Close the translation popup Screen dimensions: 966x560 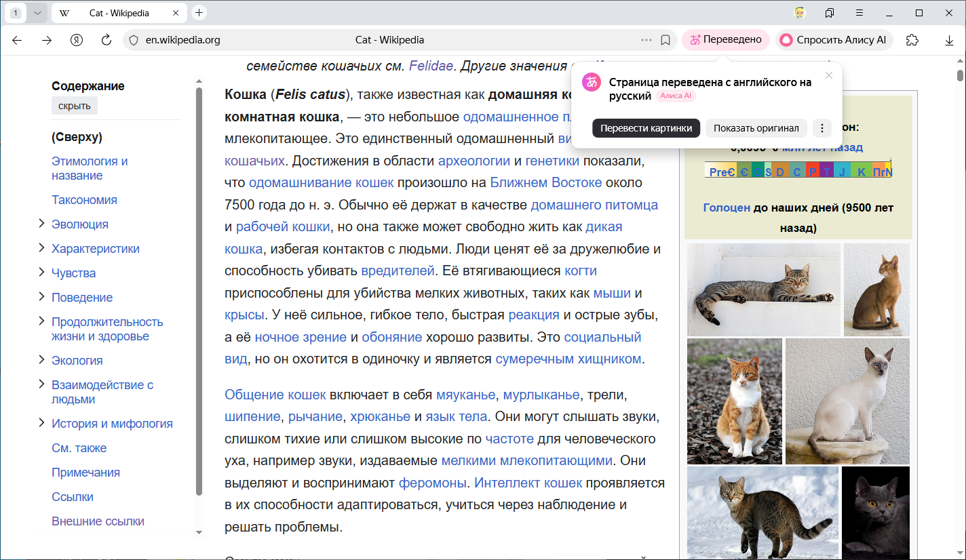click(828, 75)
